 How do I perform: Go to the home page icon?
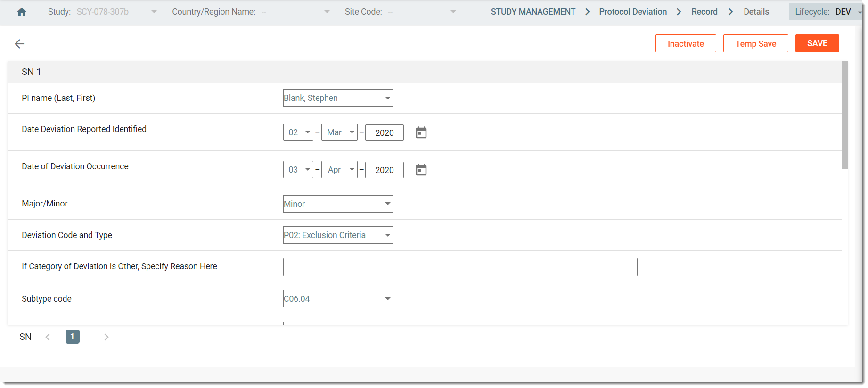[22, 12]
